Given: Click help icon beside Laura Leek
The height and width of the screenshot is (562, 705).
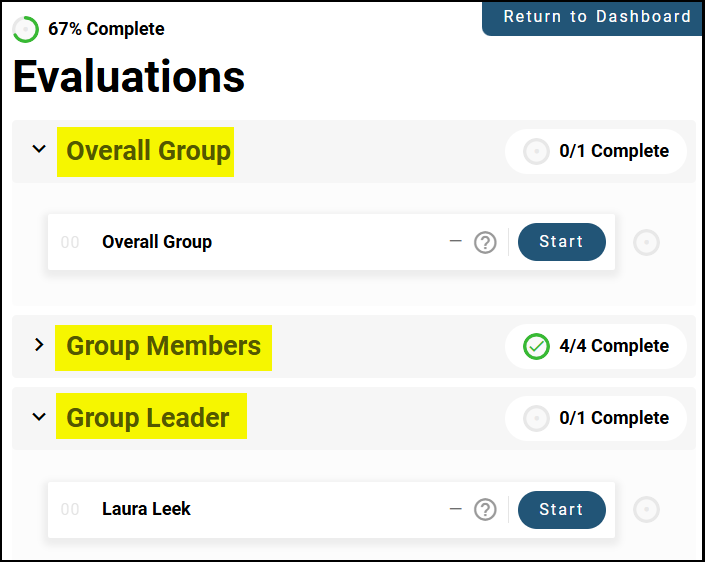Looking at the screenshot, I should [485, 510].
